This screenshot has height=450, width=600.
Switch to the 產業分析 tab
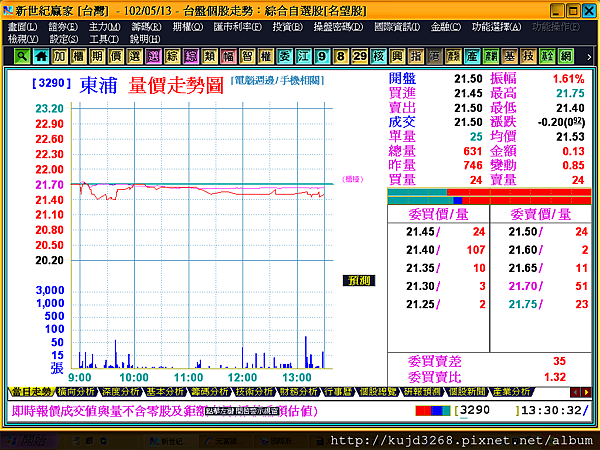[512, 392]
